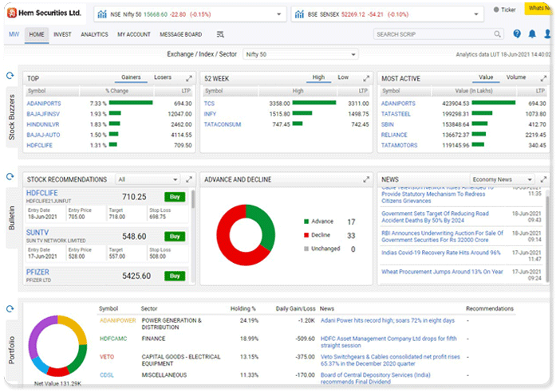Screen dimensions: 560x392
Task: Open Wheat Procurement Jumps news link
Action: (x=442, y=272)
